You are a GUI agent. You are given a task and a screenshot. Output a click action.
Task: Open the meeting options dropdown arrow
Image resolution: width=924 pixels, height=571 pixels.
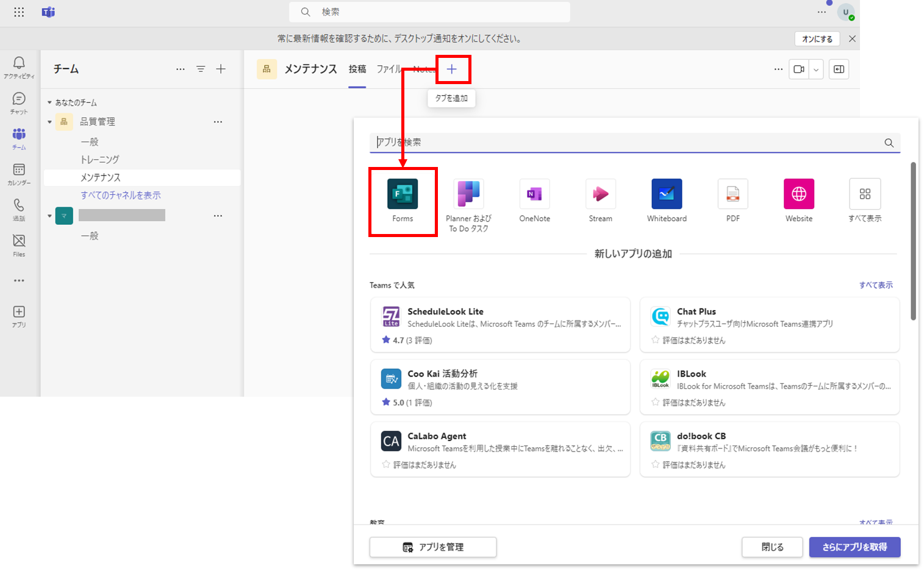point(816,69)
